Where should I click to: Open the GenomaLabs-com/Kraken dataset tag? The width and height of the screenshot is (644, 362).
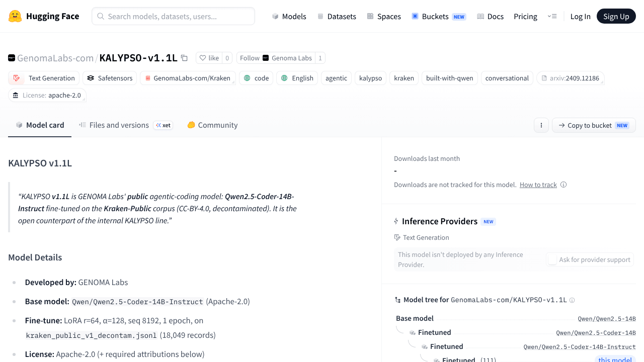(188, 78)
